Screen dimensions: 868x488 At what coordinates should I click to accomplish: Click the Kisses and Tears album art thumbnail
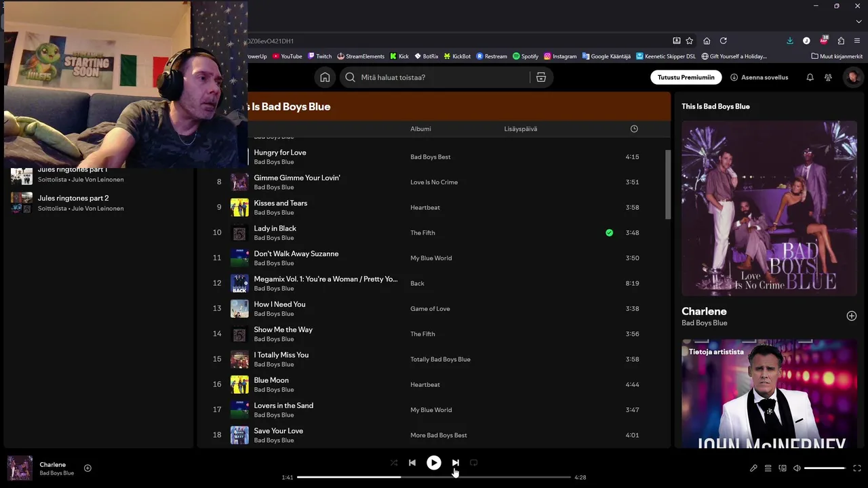239,207
